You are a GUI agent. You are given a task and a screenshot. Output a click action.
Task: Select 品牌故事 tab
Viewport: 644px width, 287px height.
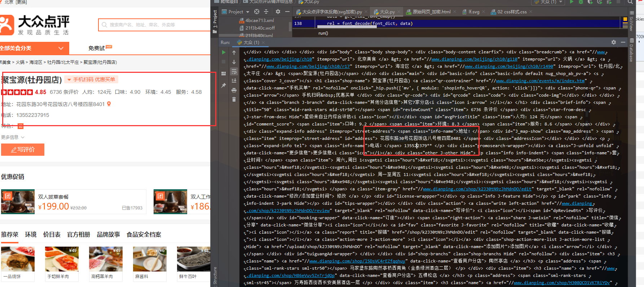click(108, 235)
